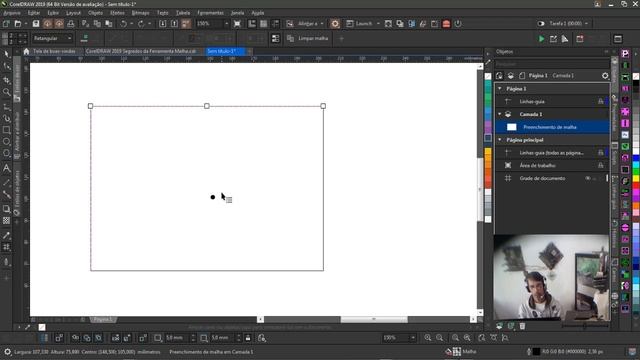The image size is (640, 360).
Task: Open the Bitmaps menu
Action: [140, 13]
